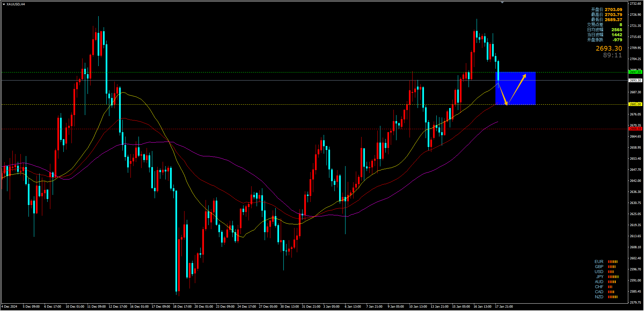644x311 pixels.
Task: Click the 最低价 2689.37 value
Action: pos(613,20)
